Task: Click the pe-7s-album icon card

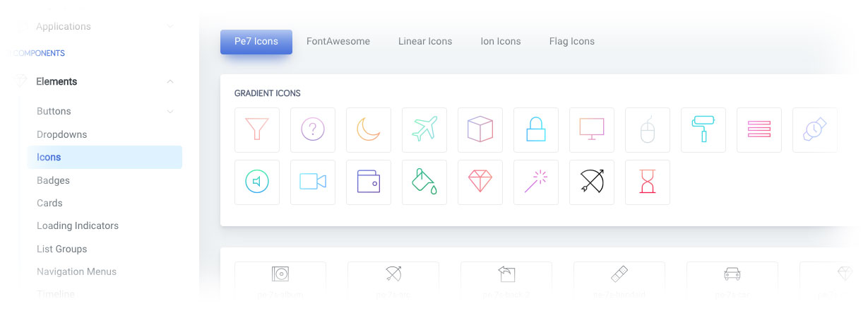Action: pos(280,281)
